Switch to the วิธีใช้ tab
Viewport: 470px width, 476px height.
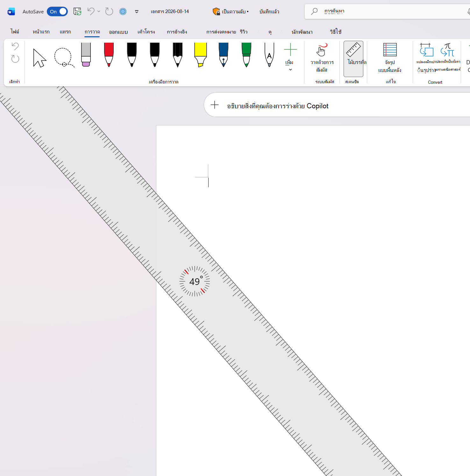336,32
